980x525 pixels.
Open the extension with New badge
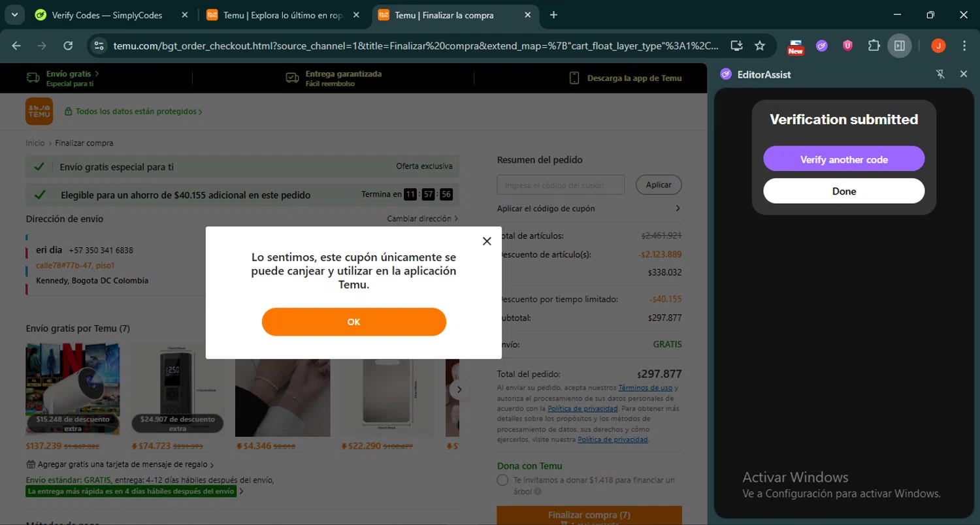796,46
